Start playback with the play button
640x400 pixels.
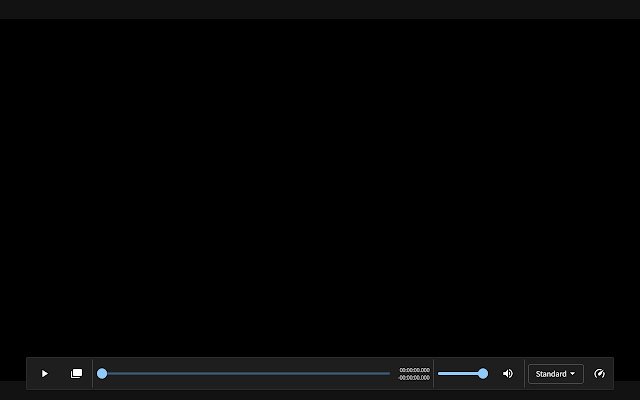tap(45, 373)
